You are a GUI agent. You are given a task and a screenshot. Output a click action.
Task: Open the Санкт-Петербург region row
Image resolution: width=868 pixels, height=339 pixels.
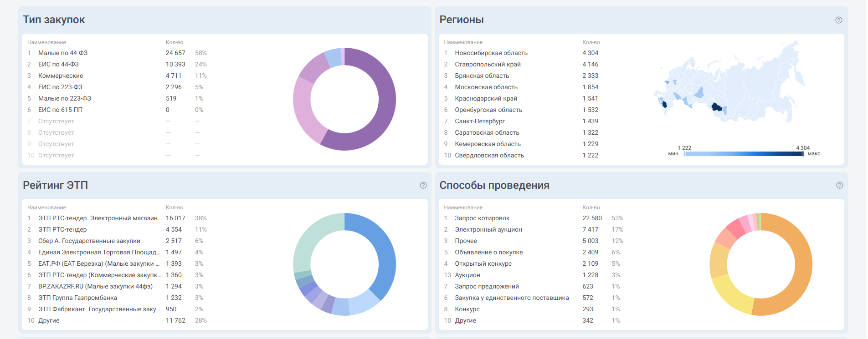479,121
